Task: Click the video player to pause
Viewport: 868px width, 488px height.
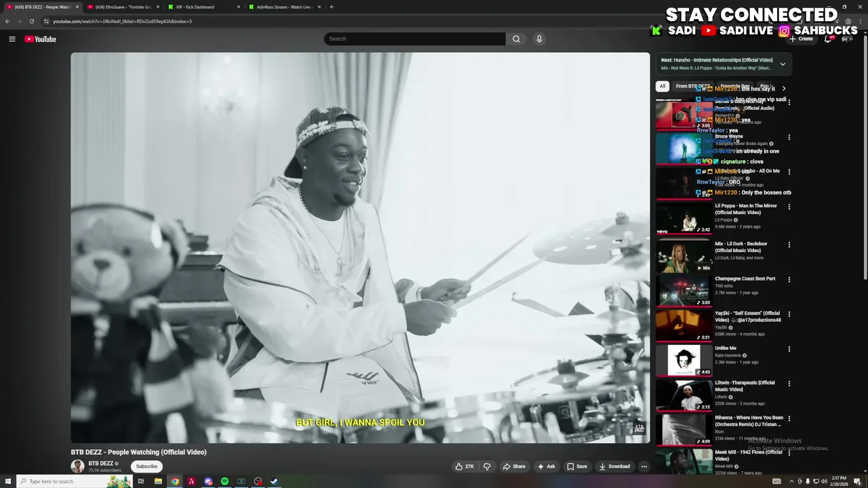Action: [360, 248]
